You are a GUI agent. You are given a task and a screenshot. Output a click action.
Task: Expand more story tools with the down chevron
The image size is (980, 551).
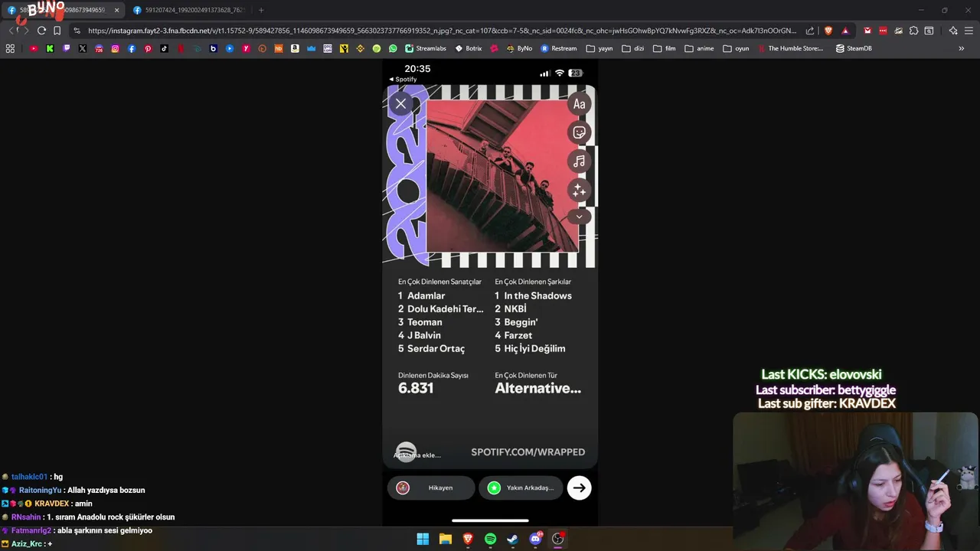(x=580, y=217)
